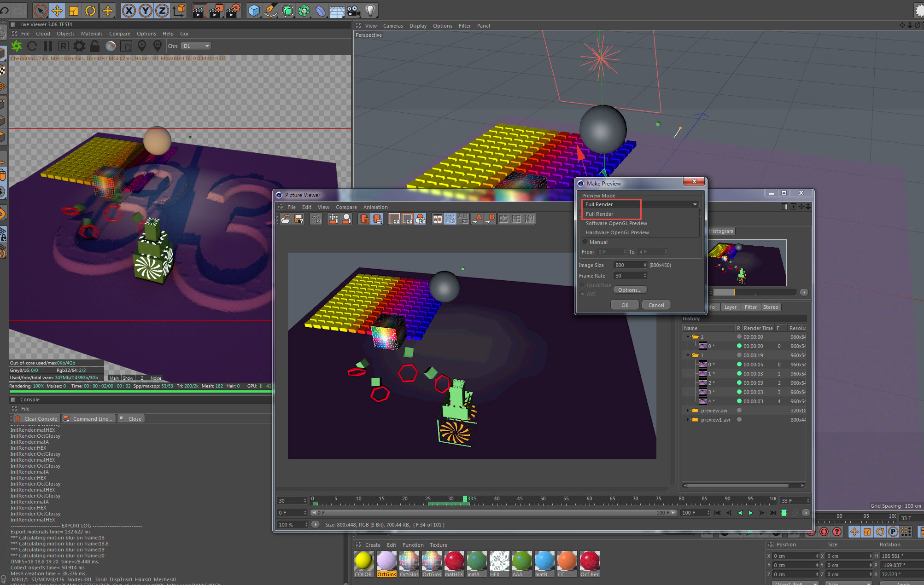Select the Rotate tool in top toolbar
The width and height of the screenshot is (924, 585).
pyautogui.click(x=90, y=11)
